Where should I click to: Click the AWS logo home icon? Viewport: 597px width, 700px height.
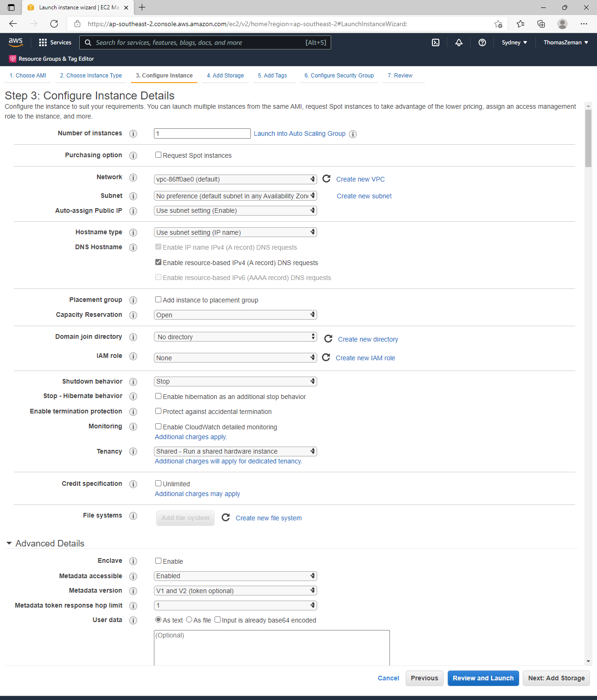(16, 42)
